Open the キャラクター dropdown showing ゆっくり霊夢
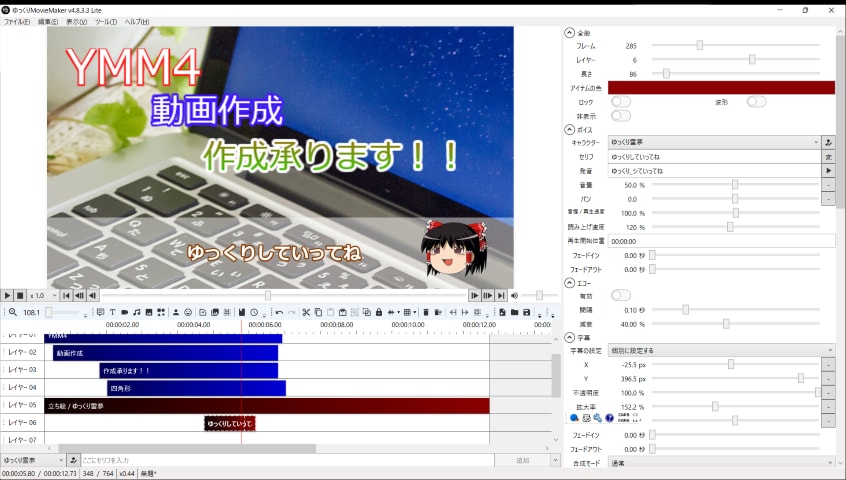846x480 pixels. (714, 142)
